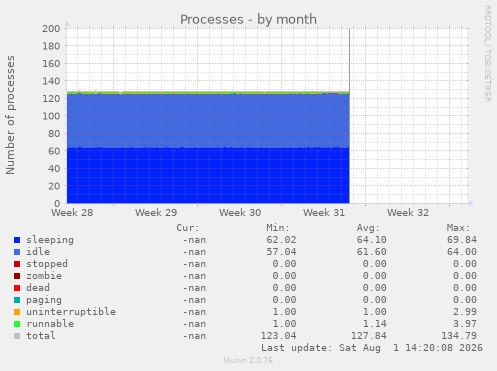This screenshot has height=371, width=497.
Task: Click the runnable legend color swatch
Action: click(x=17, y=324)
